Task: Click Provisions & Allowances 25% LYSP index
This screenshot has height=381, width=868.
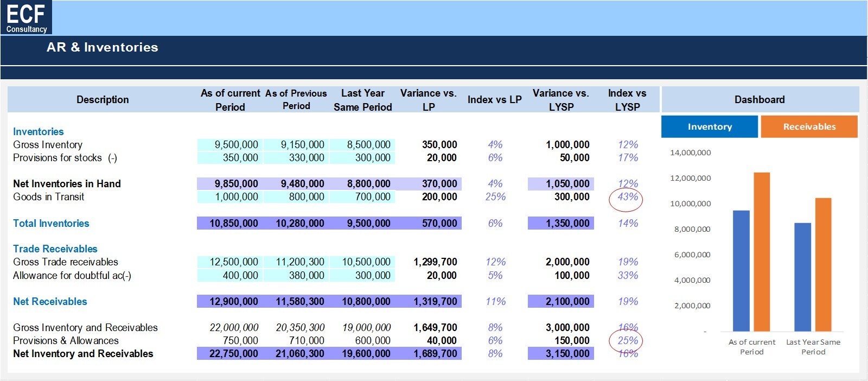Action: pos(628,340)
